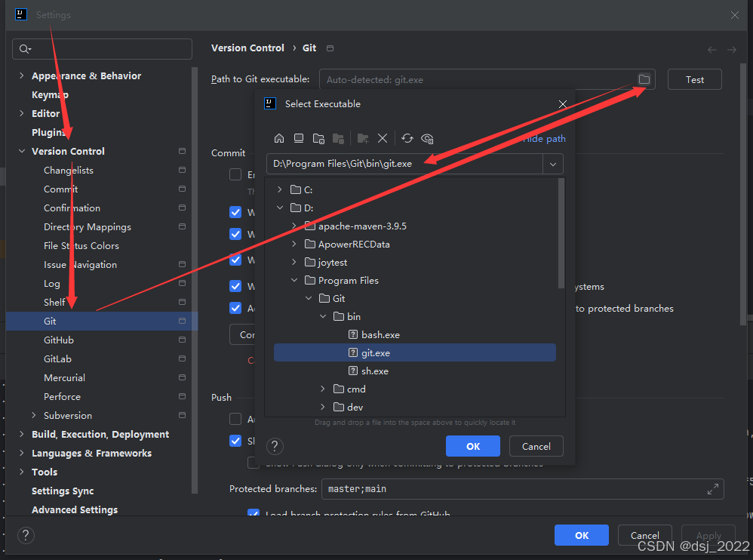Click the project-level icon beside Mercurial row
The height and width of the screenshot is (560, 753).
[182, 377]
